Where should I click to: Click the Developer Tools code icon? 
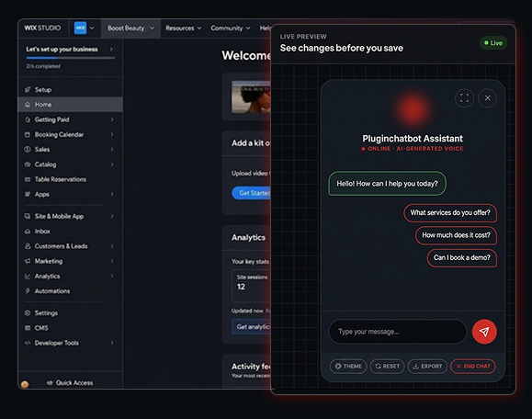tap(28, 343)
